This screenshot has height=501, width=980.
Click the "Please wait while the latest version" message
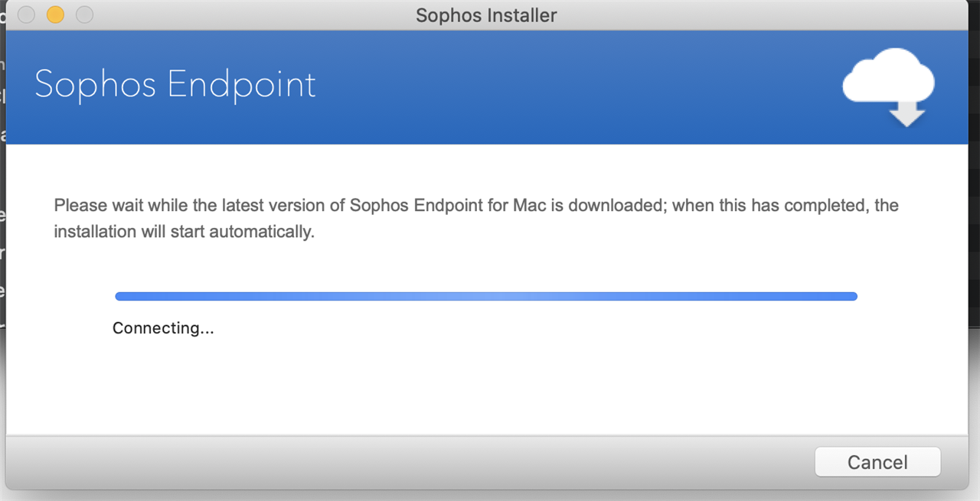pos(476,218)
